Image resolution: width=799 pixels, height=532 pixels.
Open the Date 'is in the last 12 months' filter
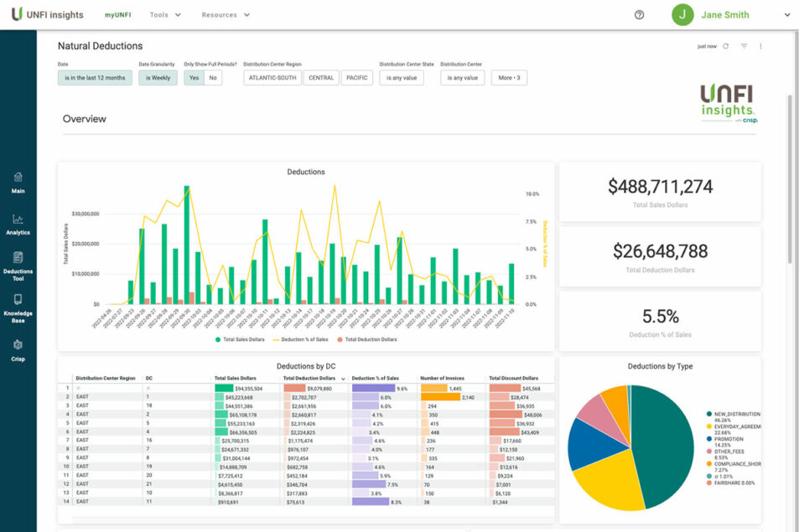click(x=95, y=78)
